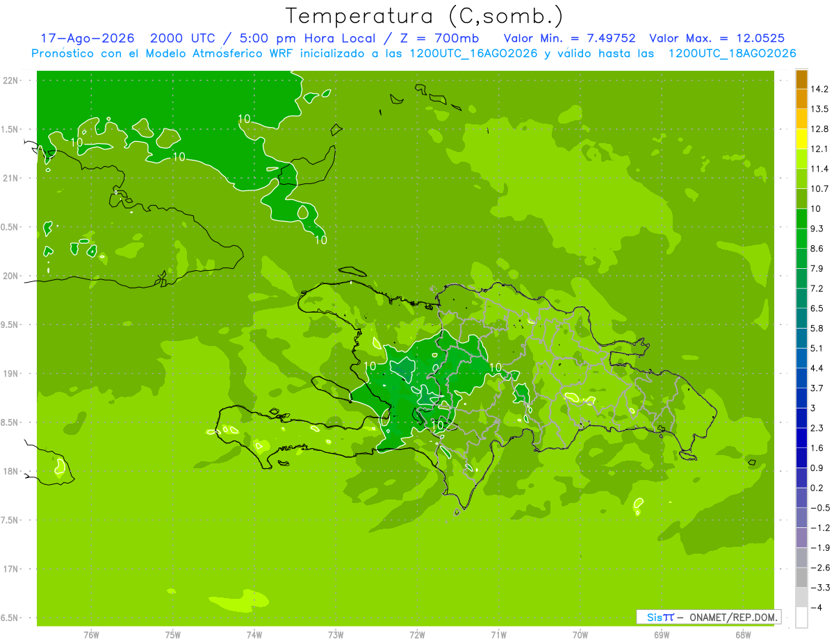834x644 pixels.
Task: Click the title 'Temperatura (C,somb.)'
Action: 425,16
